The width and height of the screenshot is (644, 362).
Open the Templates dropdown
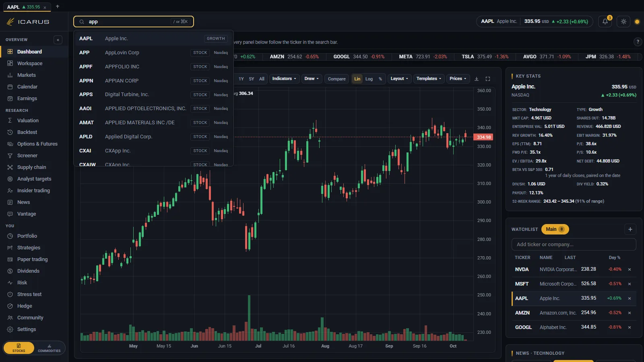429,79
